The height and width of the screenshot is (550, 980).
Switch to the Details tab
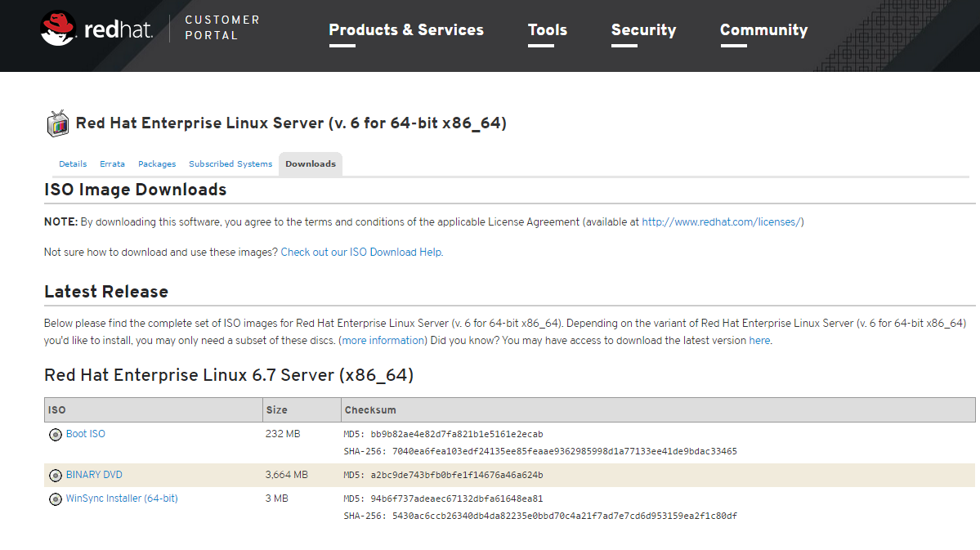pos(73,163)
